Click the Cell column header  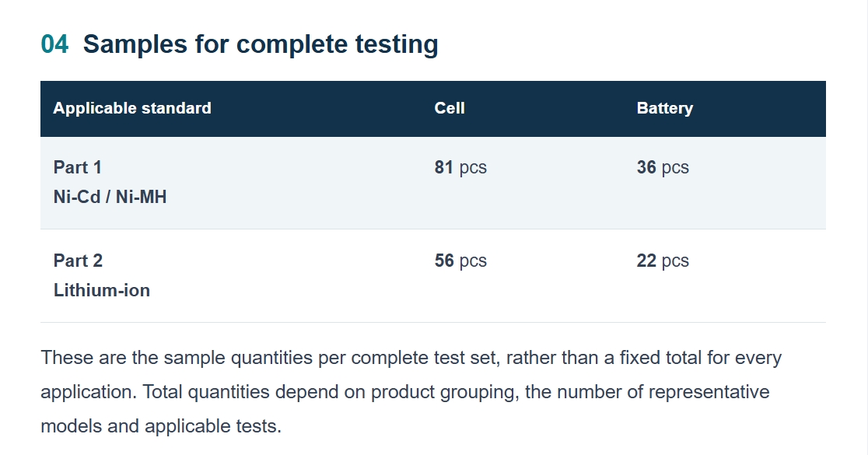(x=450, y=108)
